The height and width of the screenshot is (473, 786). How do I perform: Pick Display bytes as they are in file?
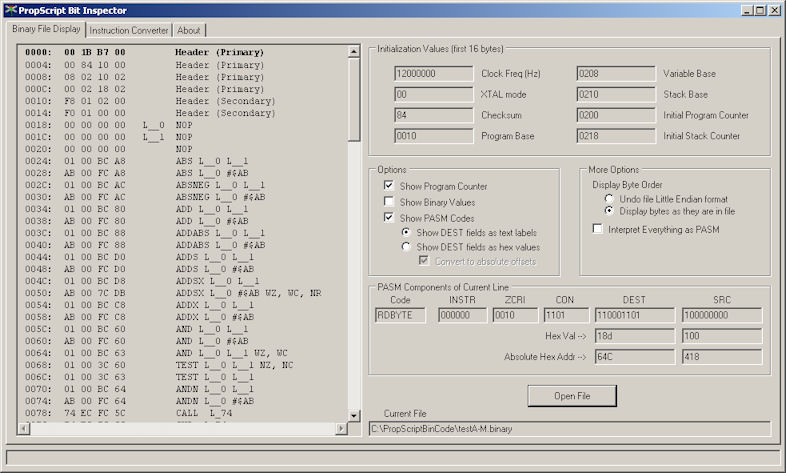coord(609,211)
